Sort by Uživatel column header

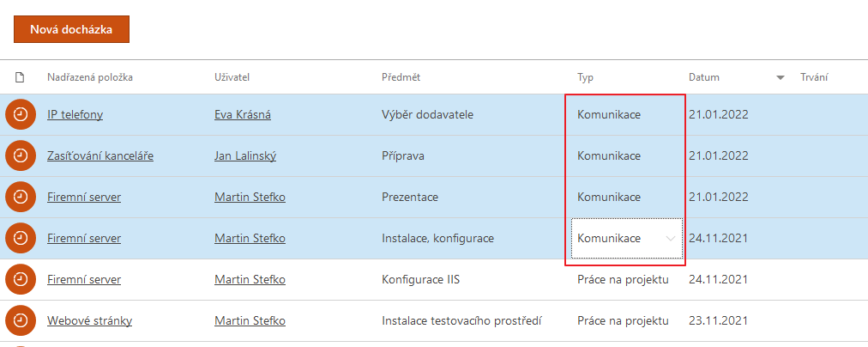tap(232, 77)
